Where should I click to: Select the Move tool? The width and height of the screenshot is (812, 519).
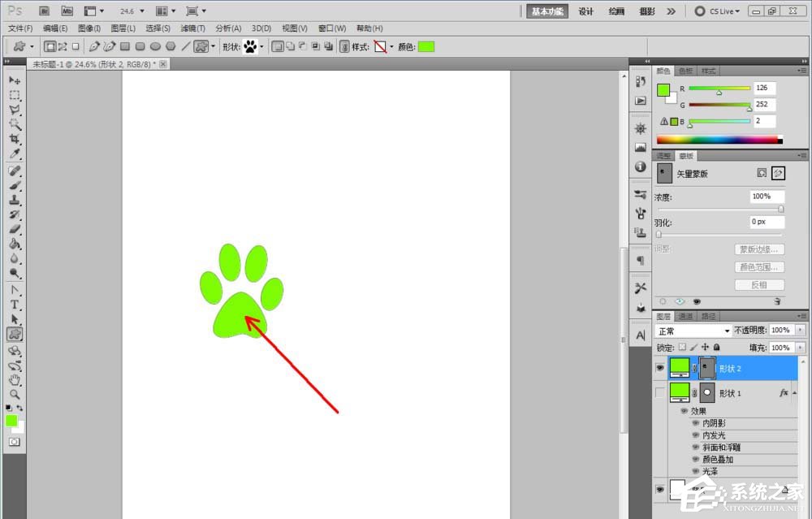click(15, 80)
